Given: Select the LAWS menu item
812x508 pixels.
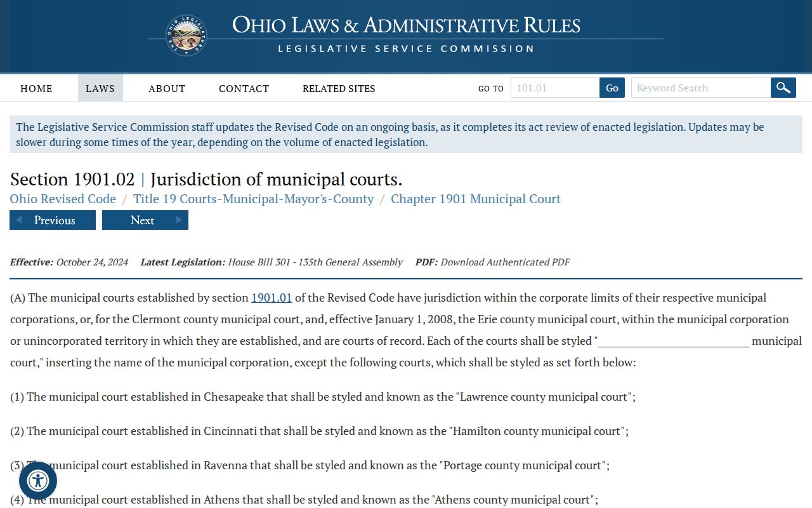Looking at the screenshot, I should (x=100, y=88).
